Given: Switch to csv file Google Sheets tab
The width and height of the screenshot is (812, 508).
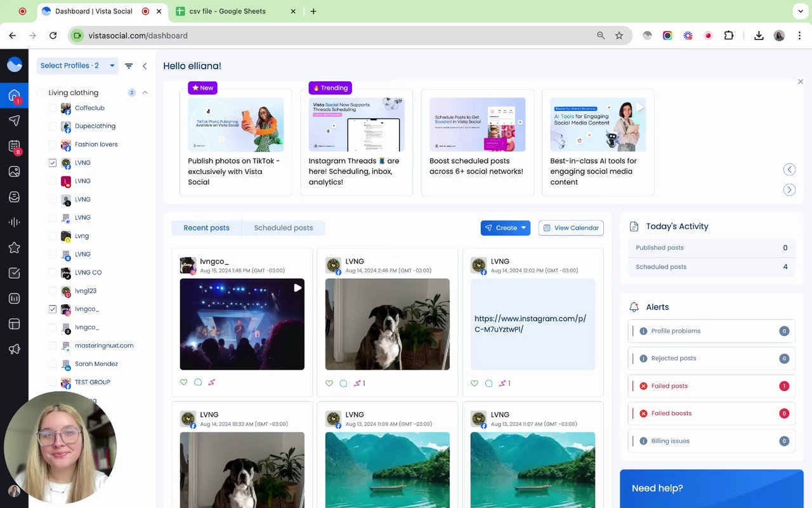Looking at the screenshot, I should [x=236, y=11].
